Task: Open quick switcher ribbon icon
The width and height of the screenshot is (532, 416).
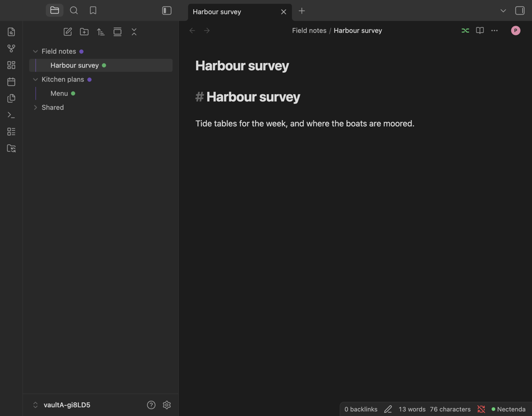Action: [11, 32]
